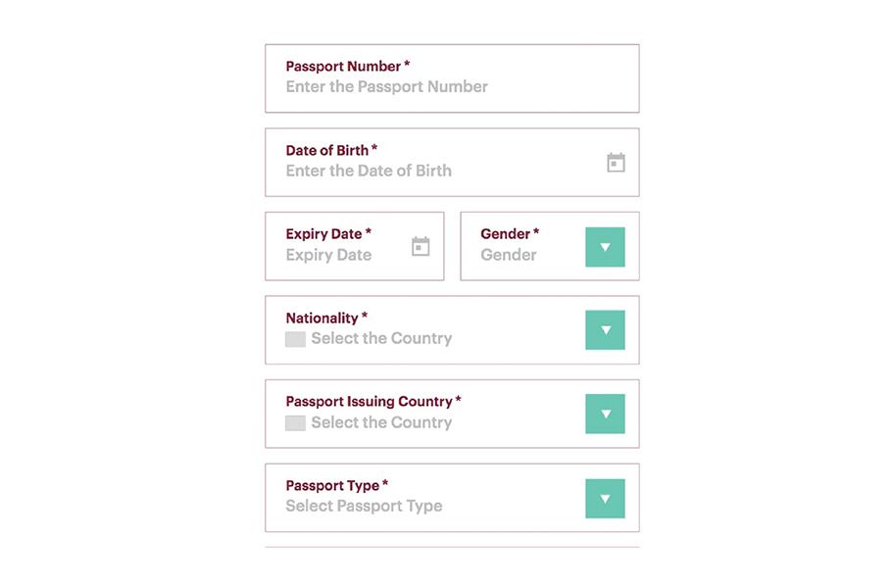Click the grey "Gender" placeholder text
This screenshot has height=588, width=892.
pos(509,255)
